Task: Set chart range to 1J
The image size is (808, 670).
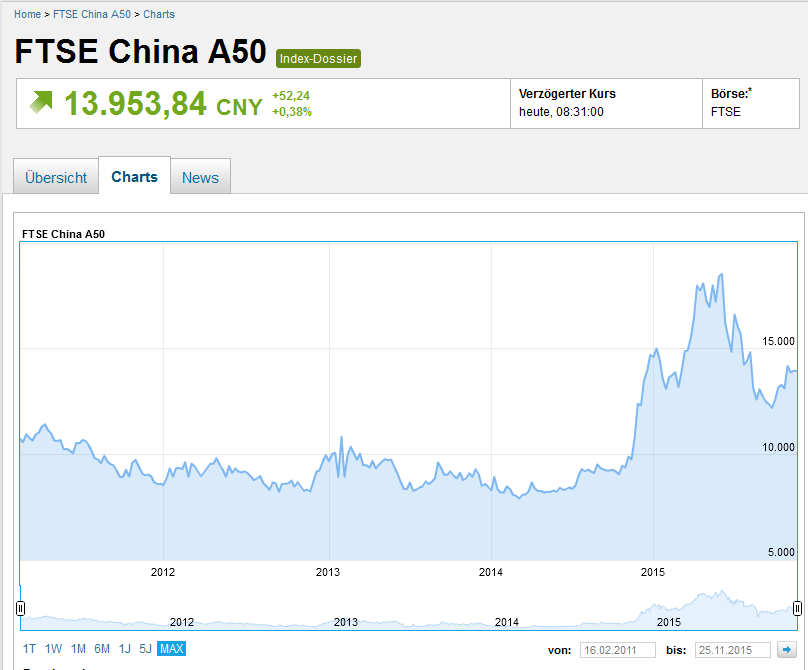Action: click(x=125, y=649)
